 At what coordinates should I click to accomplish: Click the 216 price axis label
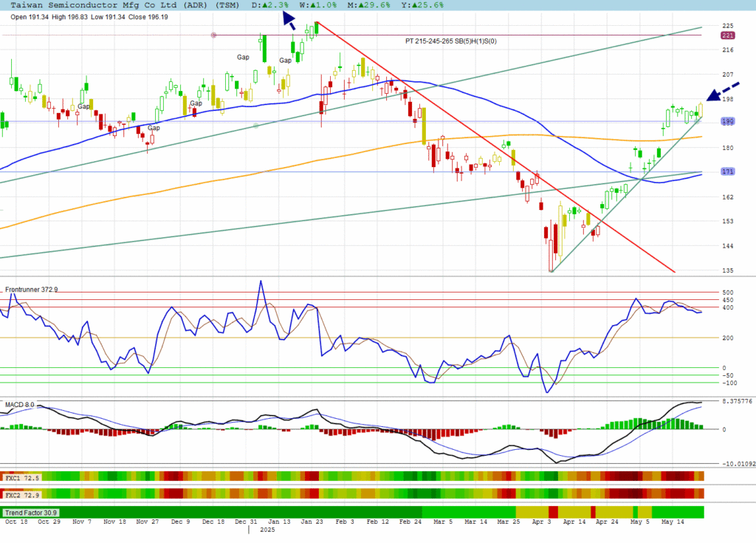(727, 49)
